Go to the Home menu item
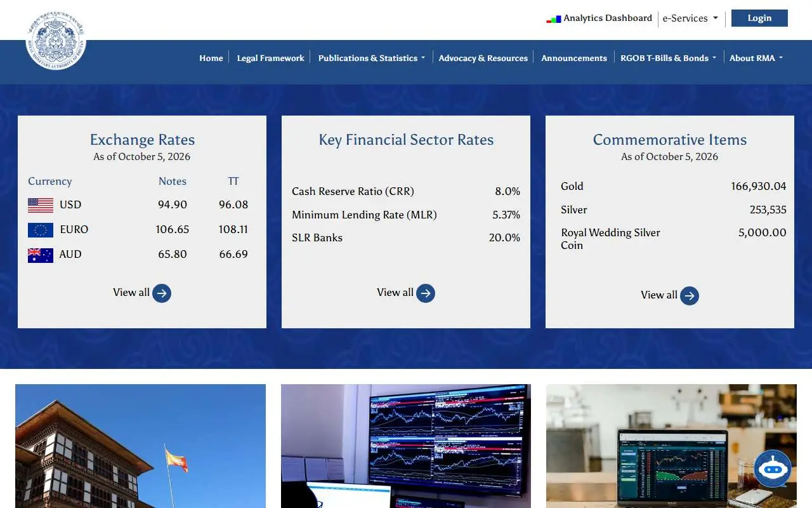The height and width of the screenshot is (508, 812). coord(211,58)
